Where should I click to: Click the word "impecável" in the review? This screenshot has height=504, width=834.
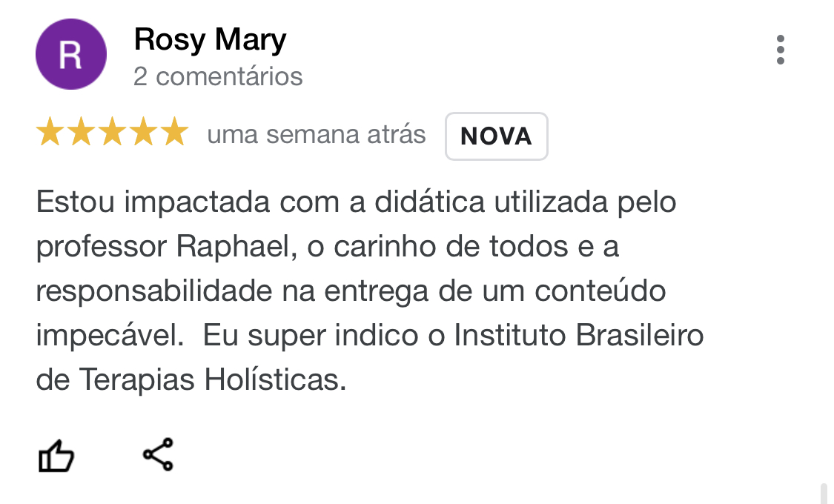[x=109, y=336]
